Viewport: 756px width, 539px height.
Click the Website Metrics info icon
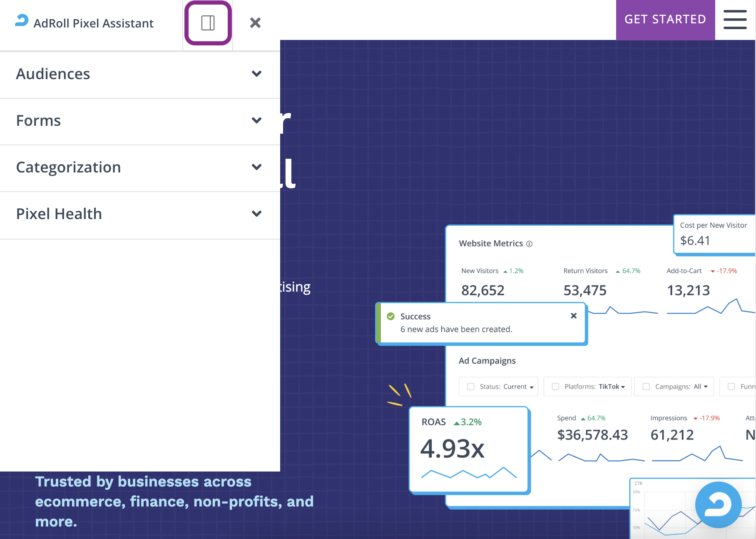(x=529, y=244)
